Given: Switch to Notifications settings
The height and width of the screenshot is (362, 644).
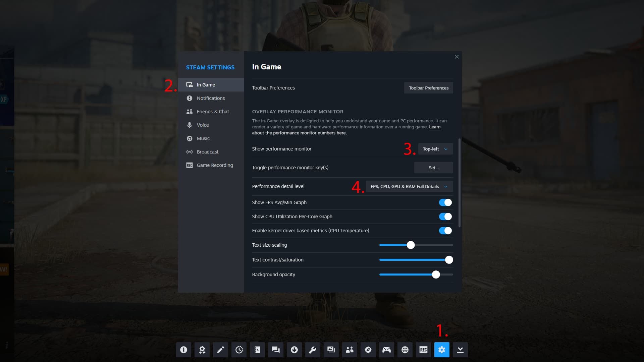Looking at the screenshot, I should coord(211,98).
